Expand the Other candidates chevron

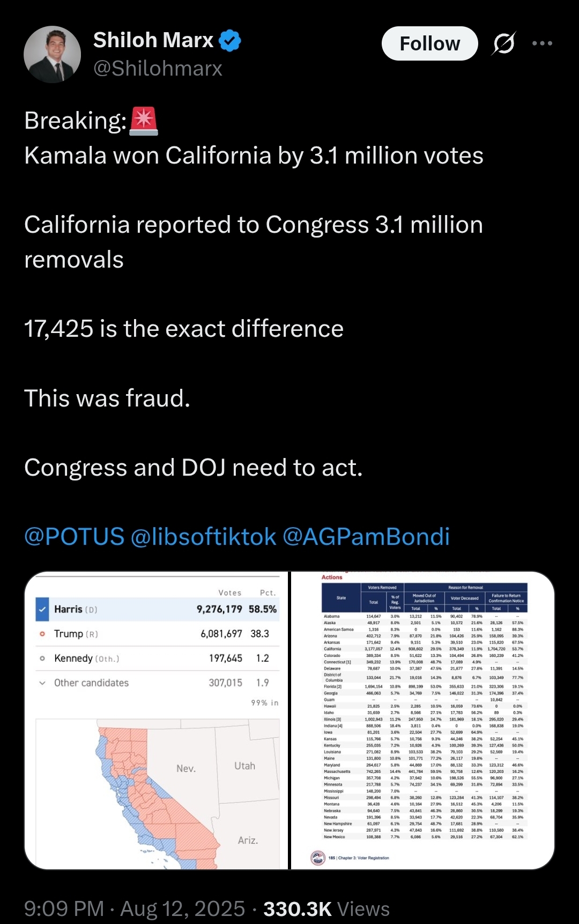[42, 683]
